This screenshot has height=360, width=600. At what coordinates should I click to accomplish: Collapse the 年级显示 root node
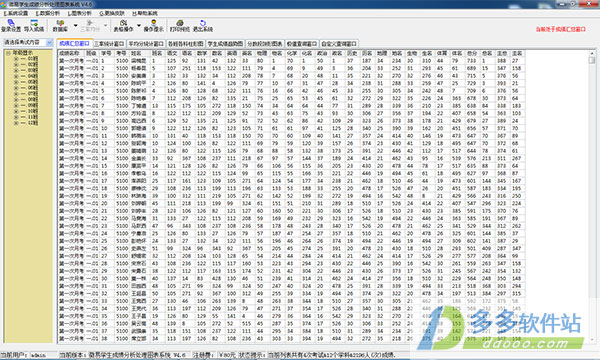coord(8,53)
